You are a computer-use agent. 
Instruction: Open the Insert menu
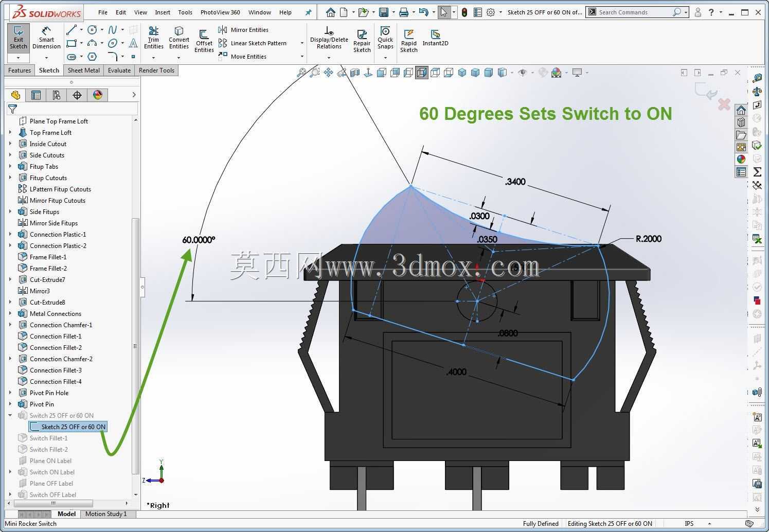tap(163, 12)
